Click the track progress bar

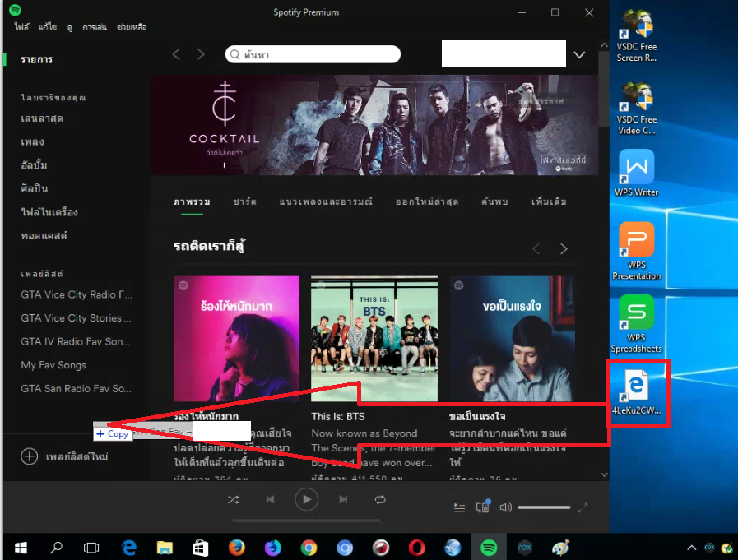tap(306, 521)
